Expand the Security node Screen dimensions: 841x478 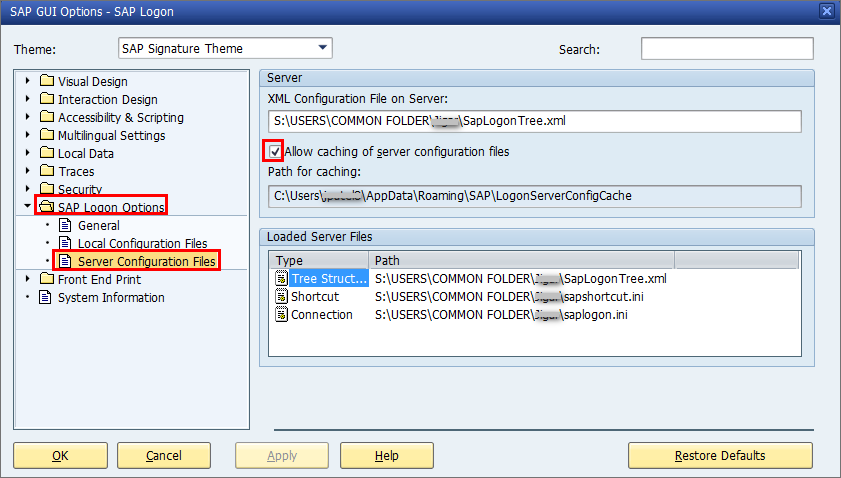27,189
